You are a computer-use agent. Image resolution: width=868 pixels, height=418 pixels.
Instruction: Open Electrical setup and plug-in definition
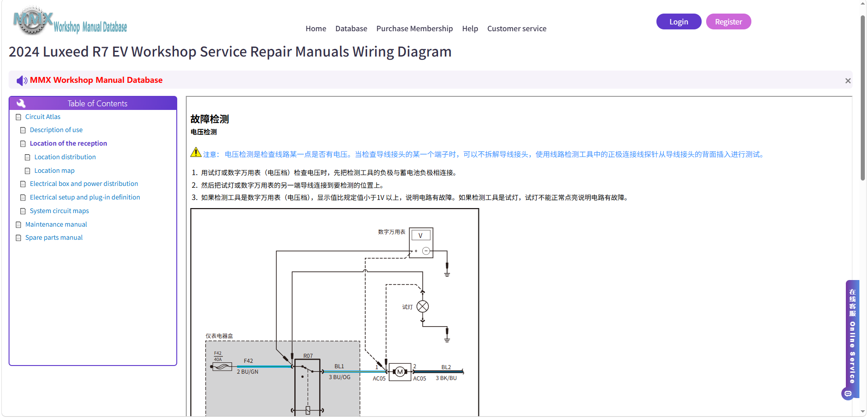(x=85, y=197)
